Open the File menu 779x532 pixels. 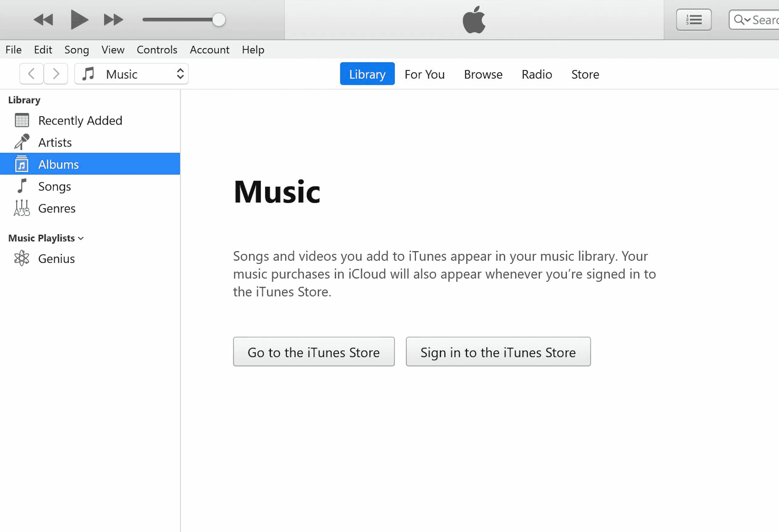click(x=14, y=49)
